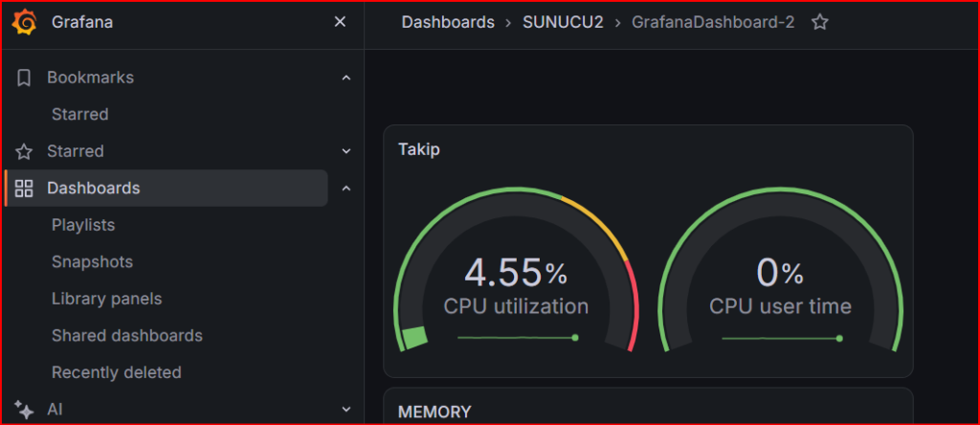Click the 0% gauge value

pos(780,273)
